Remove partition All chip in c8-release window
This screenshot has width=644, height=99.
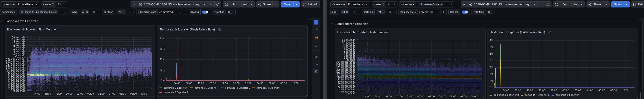383,12
